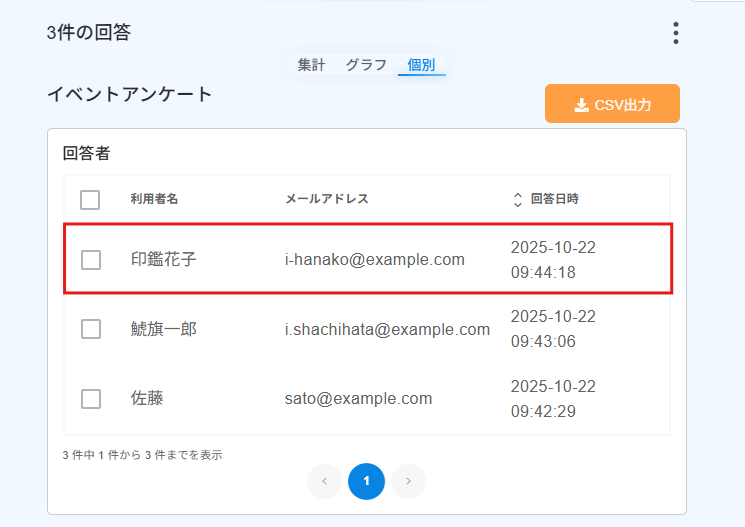The width and height of the screenshot is (745, 527).
Task: Check the box for 鯱旗一郎
Action: [x=91, y=329]
